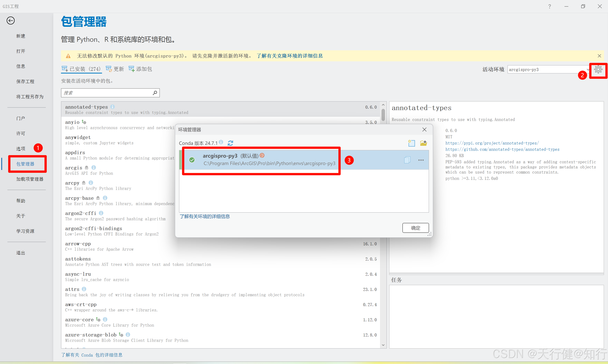Open environment manager gear icon
The image size is (608, 364).
pos(598,70)
